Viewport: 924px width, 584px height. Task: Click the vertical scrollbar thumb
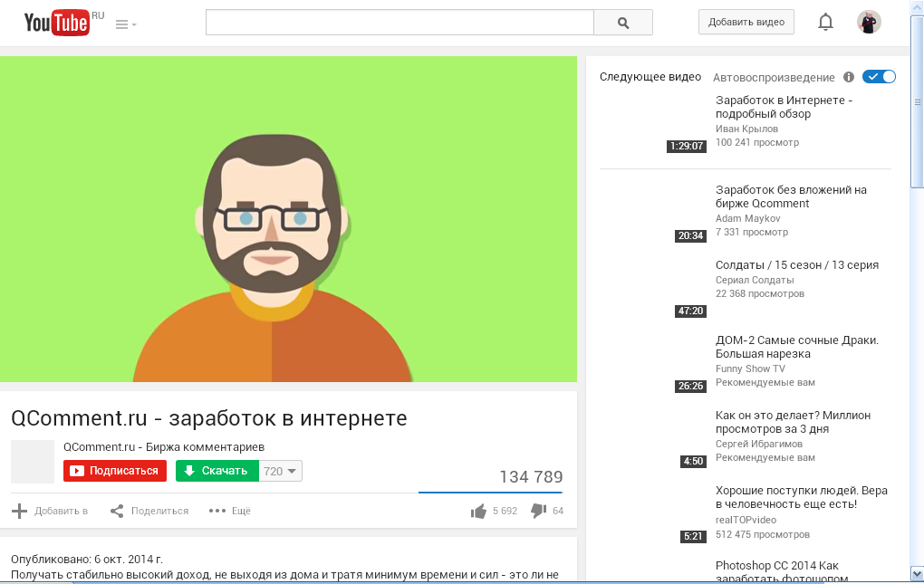point(917,101)
